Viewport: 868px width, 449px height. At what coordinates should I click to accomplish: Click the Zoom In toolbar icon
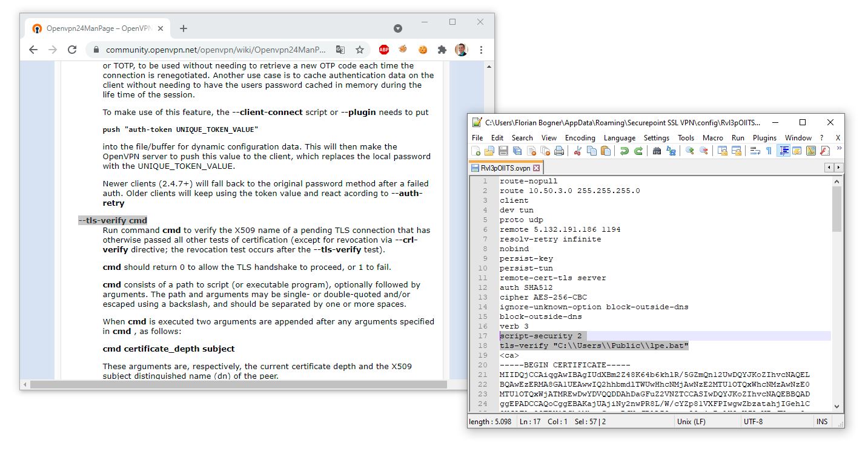click(x=689, y=151)
